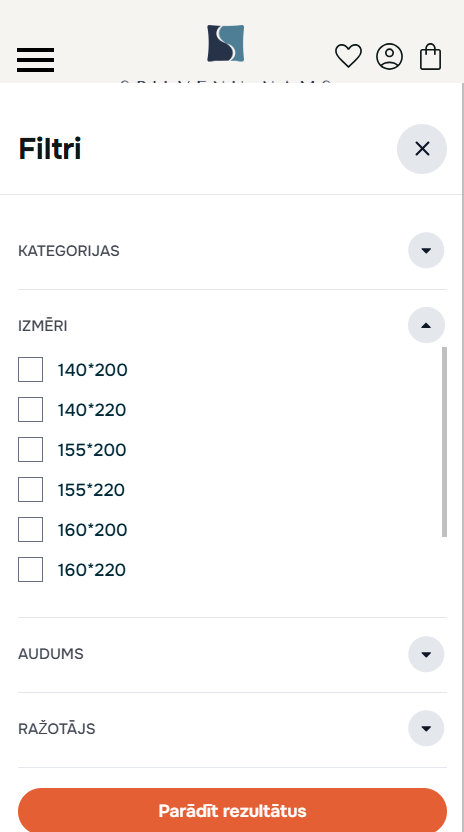The height and width of the screenshot is (832, 464).
Task: Select the 155*220 size checkbox
Action: 30,489
